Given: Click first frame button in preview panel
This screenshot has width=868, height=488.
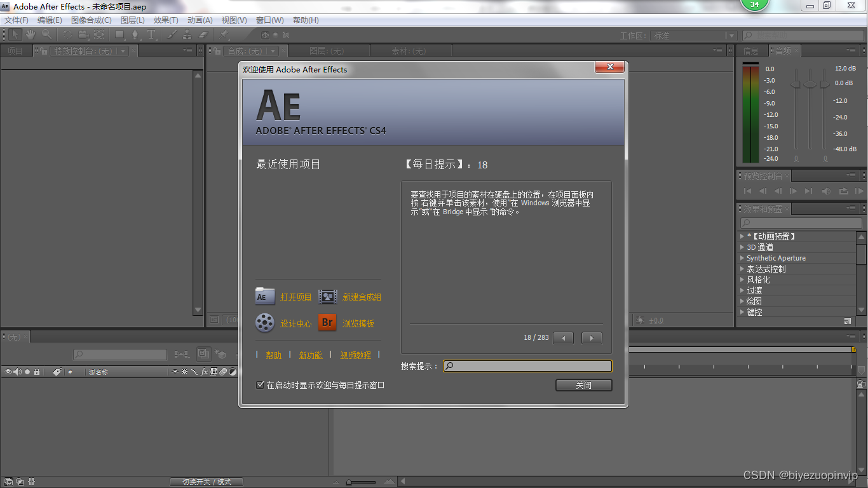Looking at the screenshot, I should (748, 191).
